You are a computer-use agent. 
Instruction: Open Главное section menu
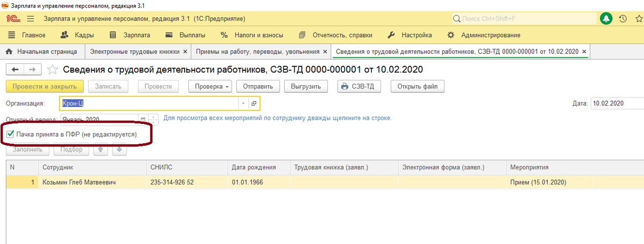click(x=28, y=35)
